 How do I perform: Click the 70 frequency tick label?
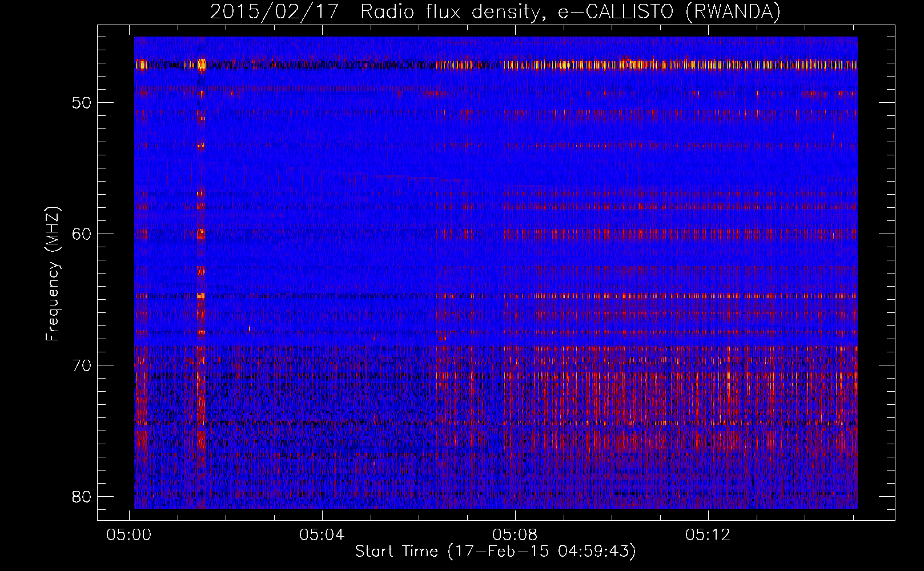point(82,365)
